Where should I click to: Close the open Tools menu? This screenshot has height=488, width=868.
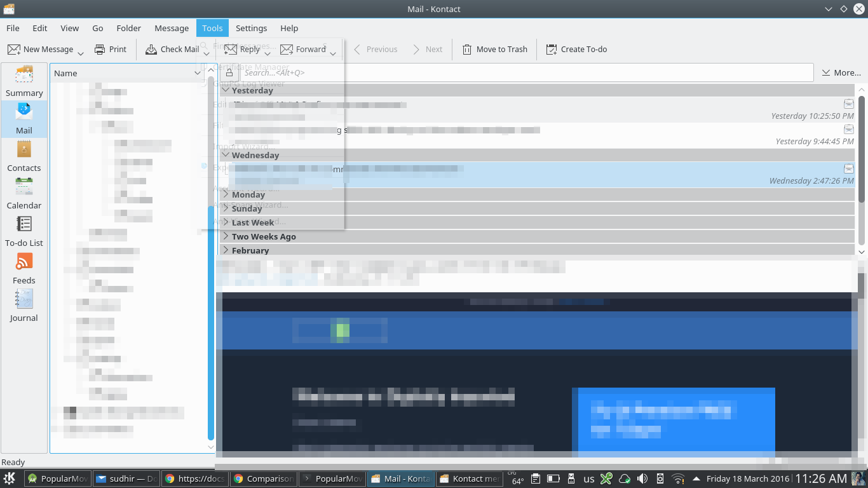pos(212,28)
